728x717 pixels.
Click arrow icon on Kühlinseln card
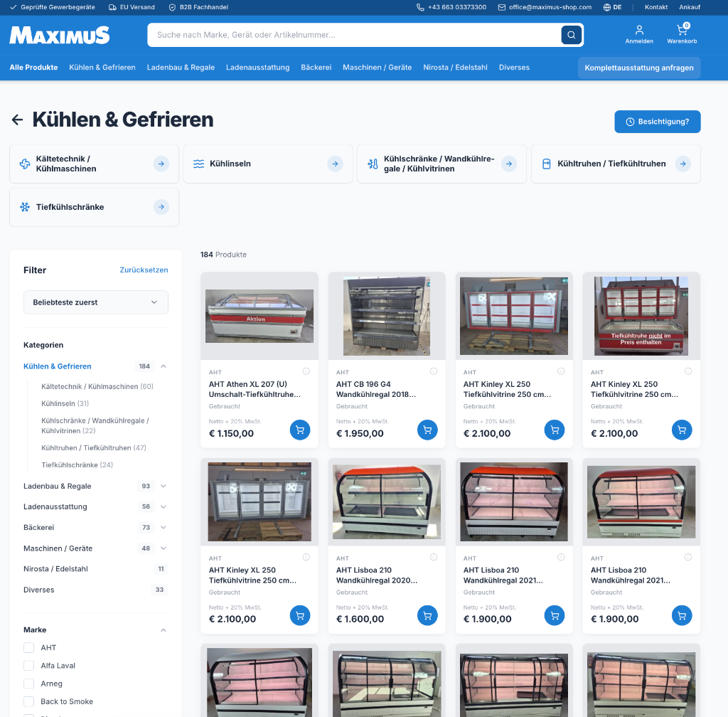click(x=336, y=164)
